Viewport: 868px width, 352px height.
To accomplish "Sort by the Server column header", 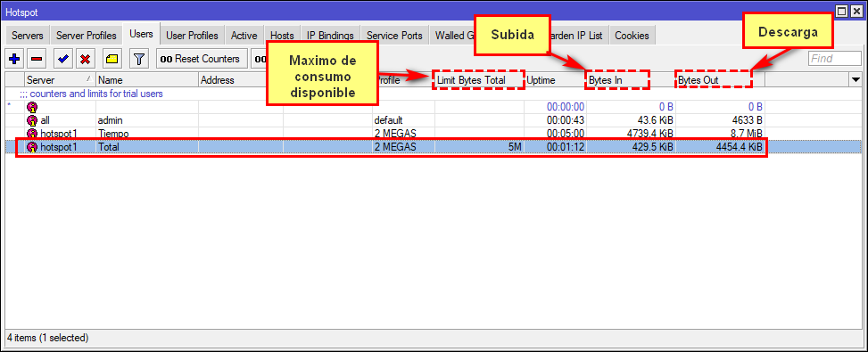I will [60, 80].
